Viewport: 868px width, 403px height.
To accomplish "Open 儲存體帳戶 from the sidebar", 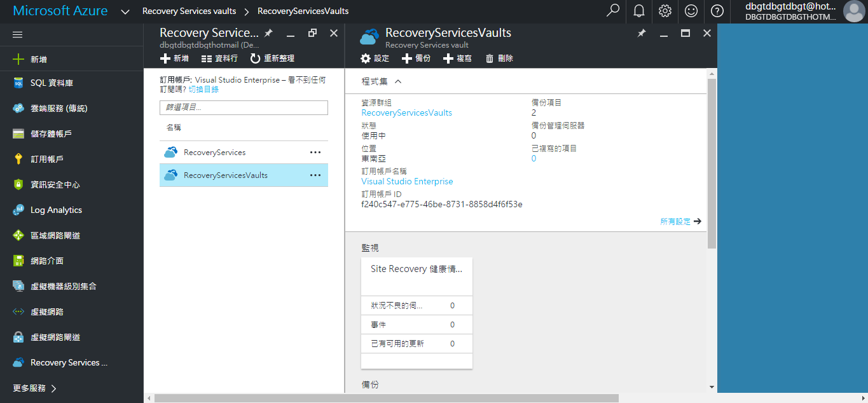I will [49, 133].
